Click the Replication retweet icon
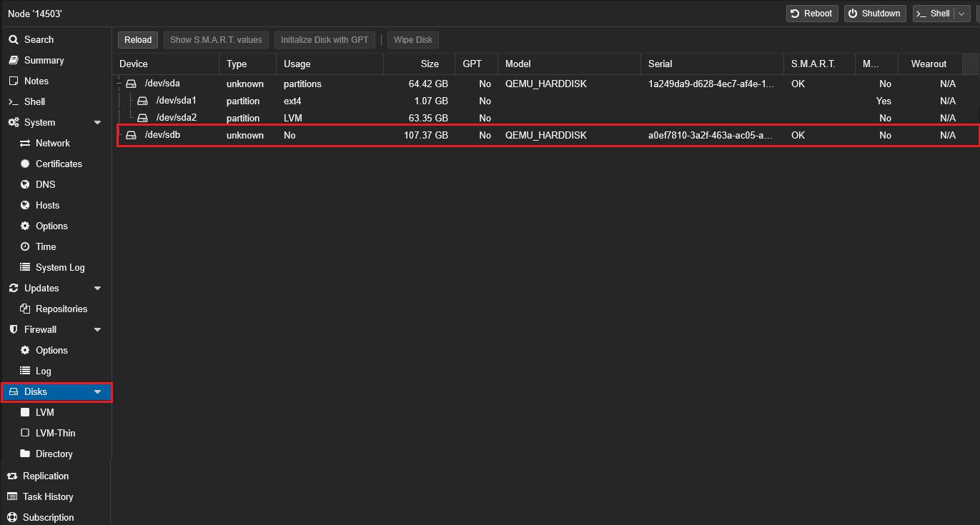This screenshot has height=525, width=980. click(12, 476)
